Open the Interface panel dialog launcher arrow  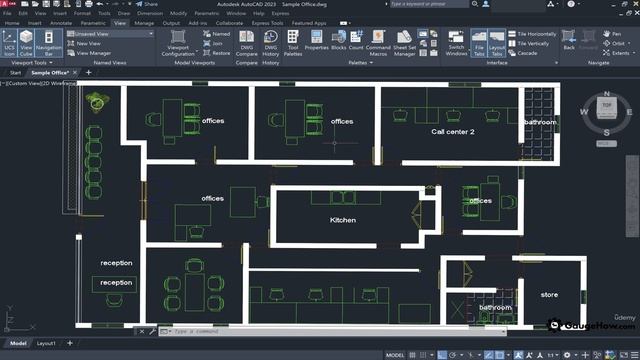(x=556, y=63)
